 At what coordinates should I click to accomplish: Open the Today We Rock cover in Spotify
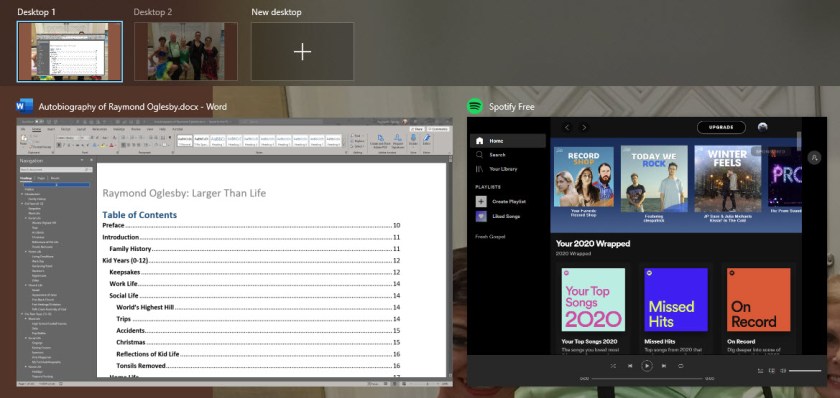tap(654, 178)
